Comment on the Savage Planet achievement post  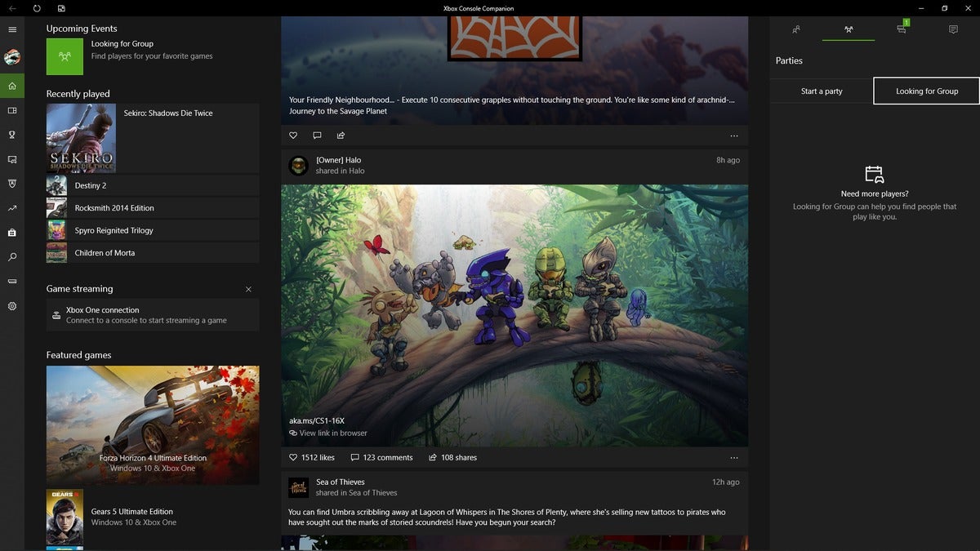(317, 136)
